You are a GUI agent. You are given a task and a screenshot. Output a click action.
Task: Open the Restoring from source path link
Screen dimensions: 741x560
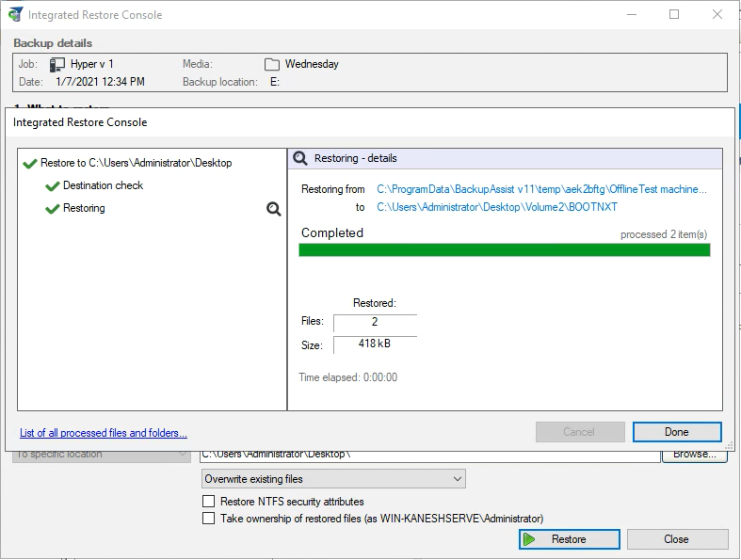click(540, 189)
